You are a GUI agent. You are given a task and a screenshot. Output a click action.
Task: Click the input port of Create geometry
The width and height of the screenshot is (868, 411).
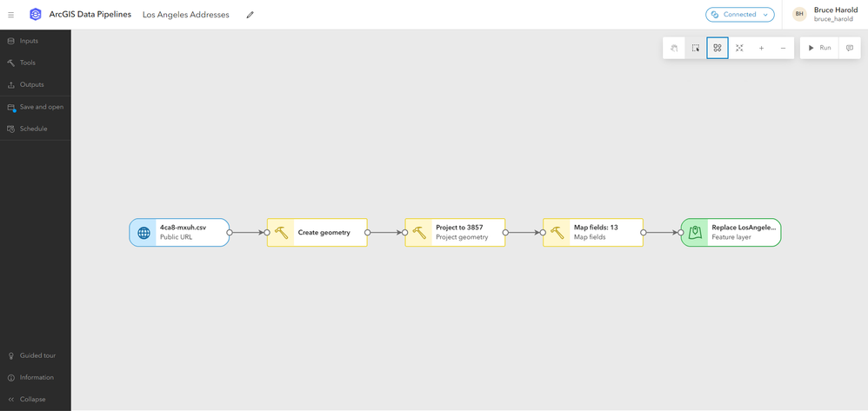point(267,233)
